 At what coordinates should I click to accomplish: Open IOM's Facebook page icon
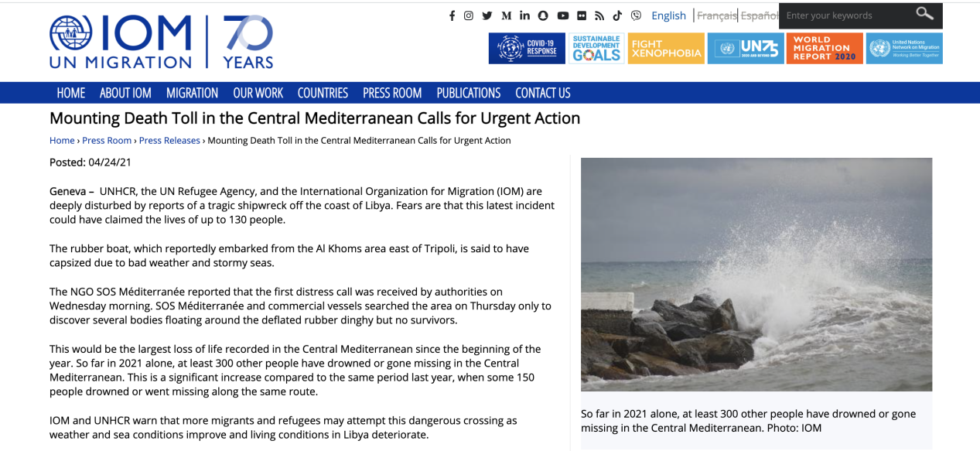click(x=452, y=15)
